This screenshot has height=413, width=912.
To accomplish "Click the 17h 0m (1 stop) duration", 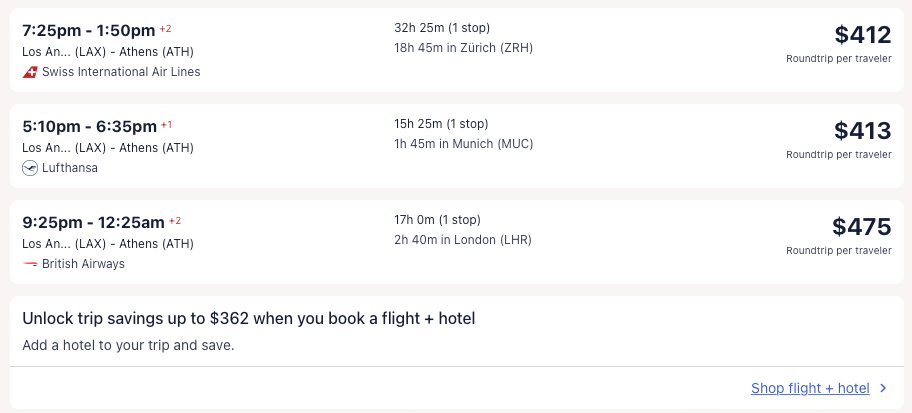I will pyautogui.click(x=437, y=220).
